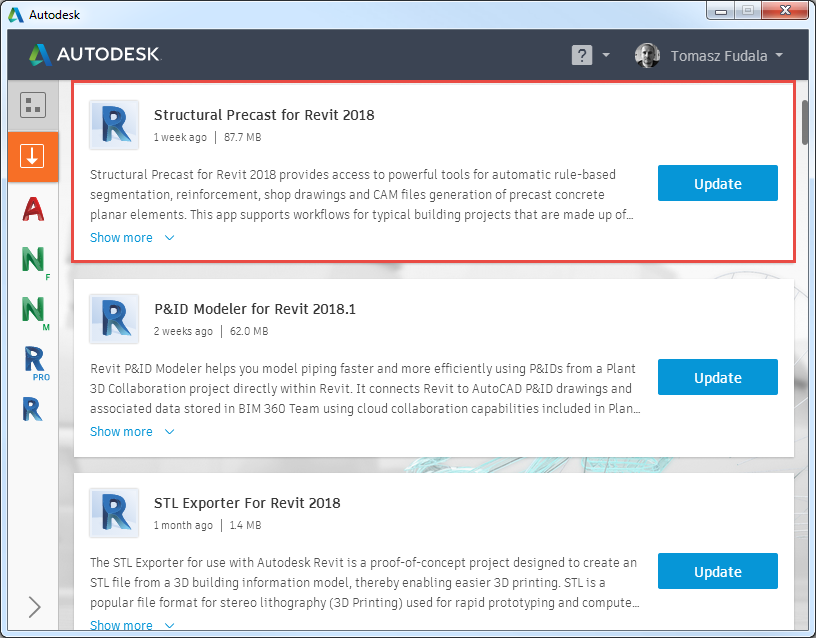
Task: Select the AutoCAD icon in the sidebar
Action: click(32, 210)
